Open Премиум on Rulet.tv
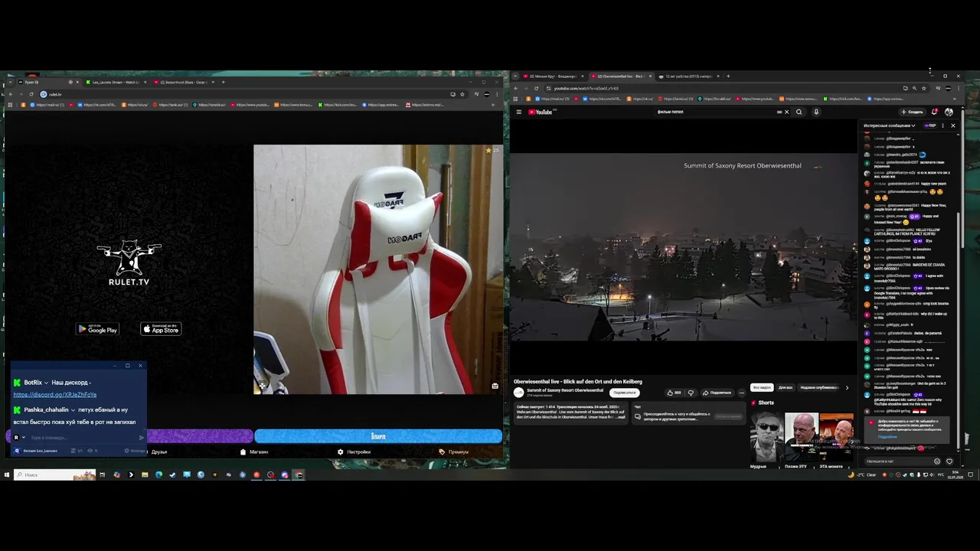This screenshot has height=551, width=980. tap(454, 452)
